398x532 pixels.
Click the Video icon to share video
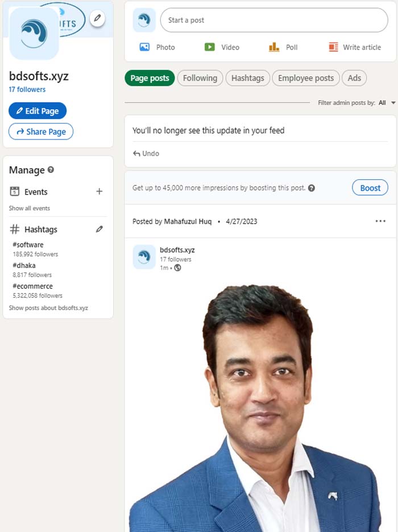point(222,47)
